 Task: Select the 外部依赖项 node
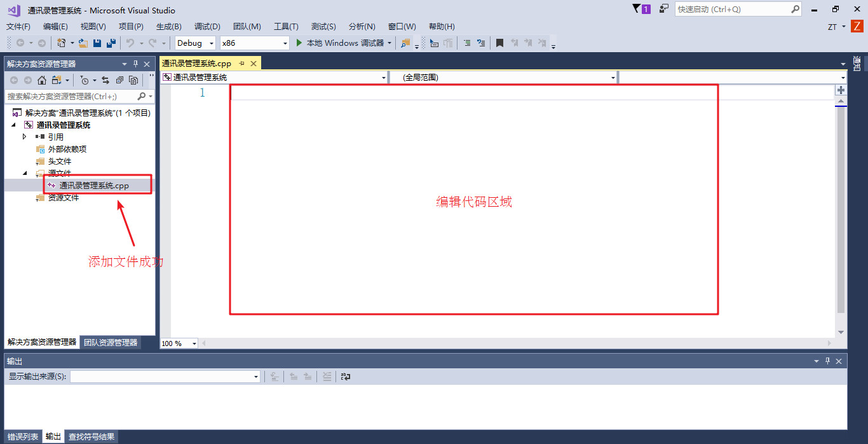tap(67, 149)
